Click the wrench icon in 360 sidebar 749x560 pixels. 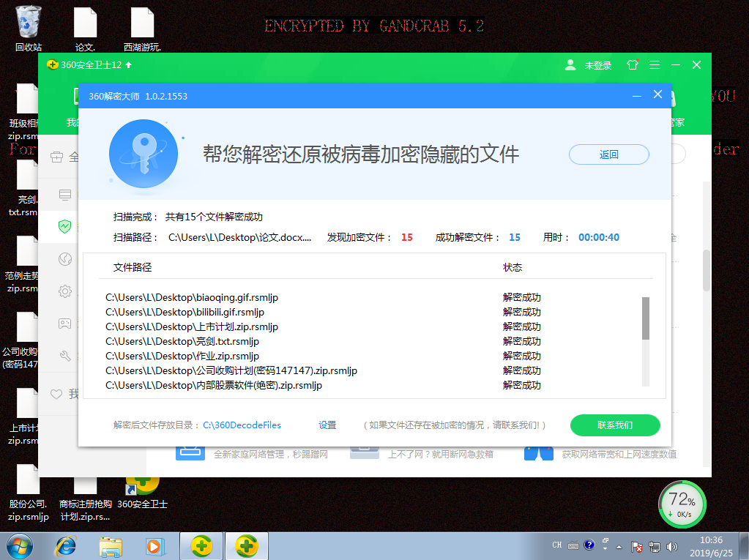pyautogui.click(x=65, y=356)
